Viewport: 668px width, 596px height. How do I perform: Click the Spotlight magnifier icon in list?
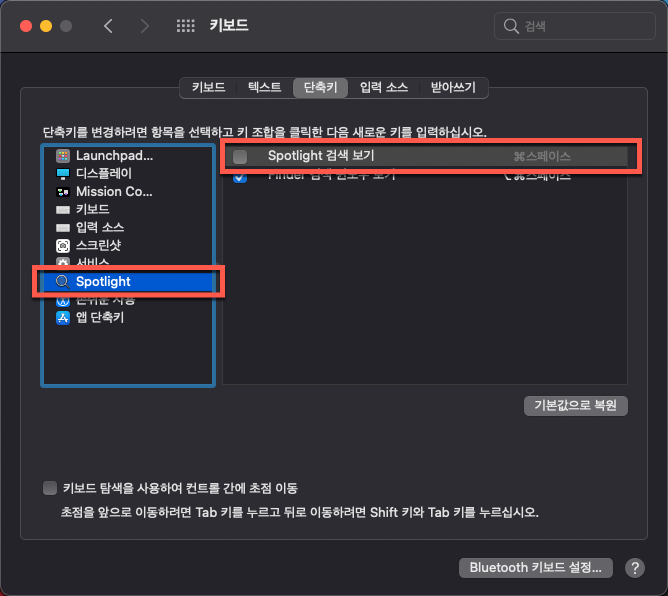tap(63, 281)
